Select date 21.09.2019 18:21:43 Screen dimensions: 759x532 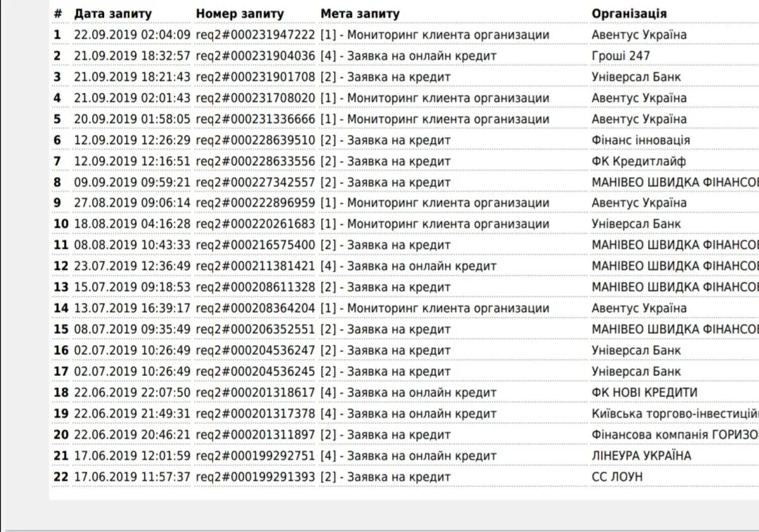pyautogui.click(x=132, y=77)
